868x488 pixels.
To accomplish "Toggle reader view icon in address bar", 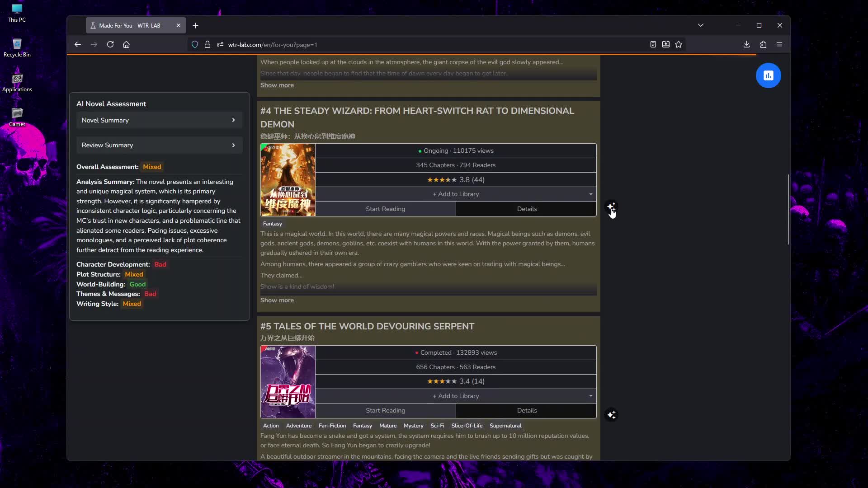I will (x=653, y=44).
